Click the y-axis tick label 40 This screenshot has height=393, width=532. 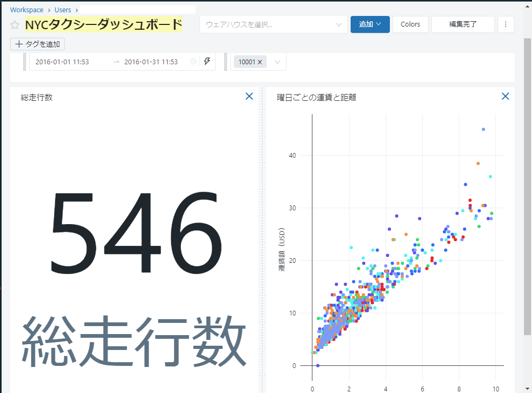pyautogui.click(x=292, y=156)
